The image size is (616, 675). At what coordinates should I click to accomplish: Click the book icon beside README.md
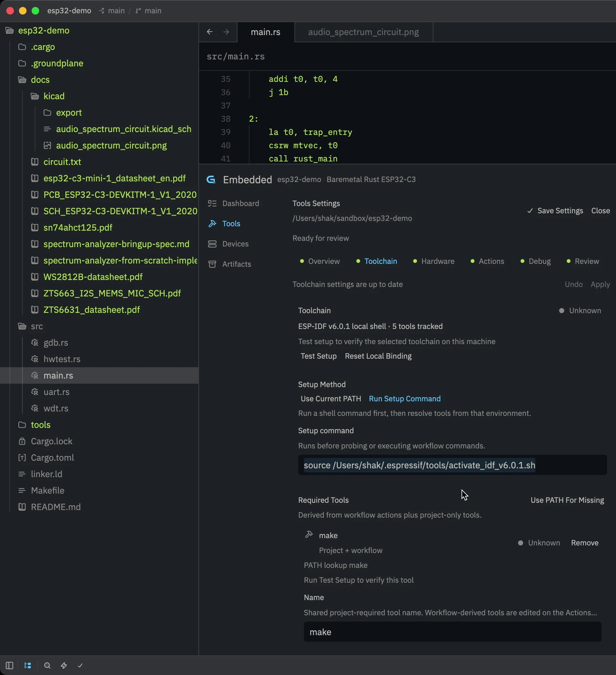click(22, 507)
